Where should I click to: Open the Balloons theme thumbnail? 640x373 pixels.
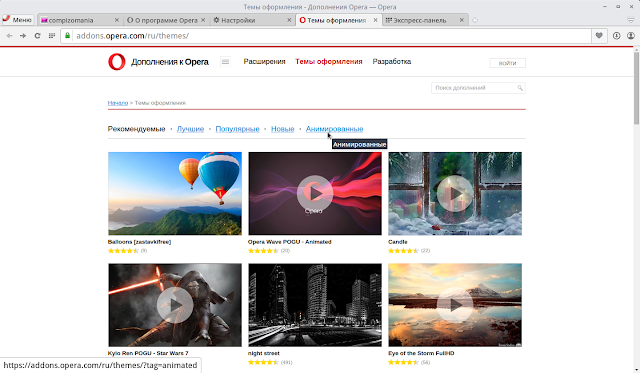[x=175, y=193]
